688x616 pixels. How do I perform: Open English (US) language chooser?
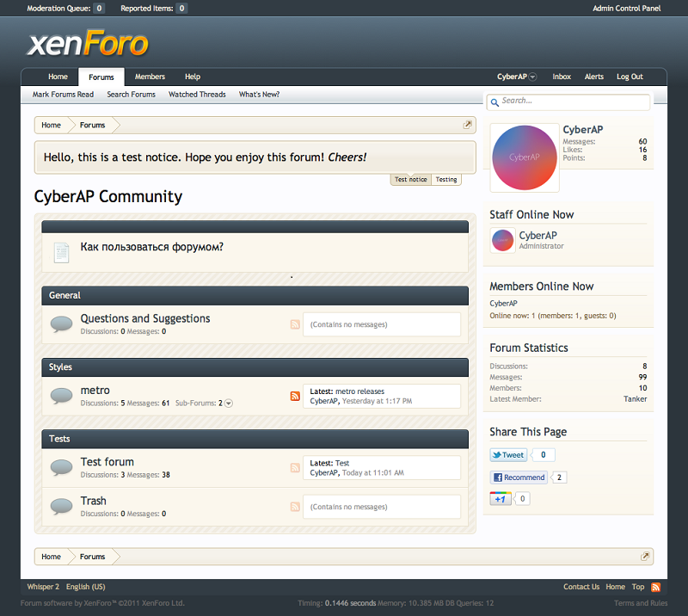tap(85, 587)
